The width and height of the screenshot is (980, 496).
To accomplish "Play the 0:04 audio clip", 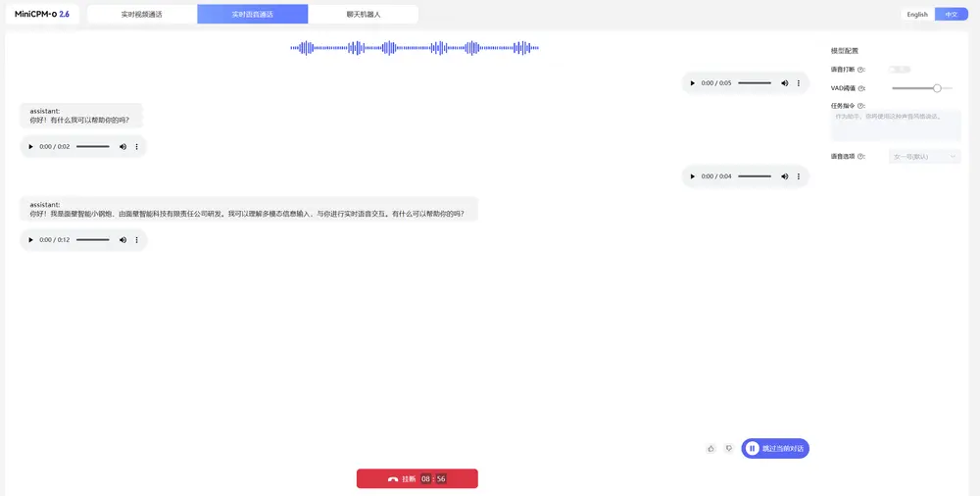I will point(692,176).
